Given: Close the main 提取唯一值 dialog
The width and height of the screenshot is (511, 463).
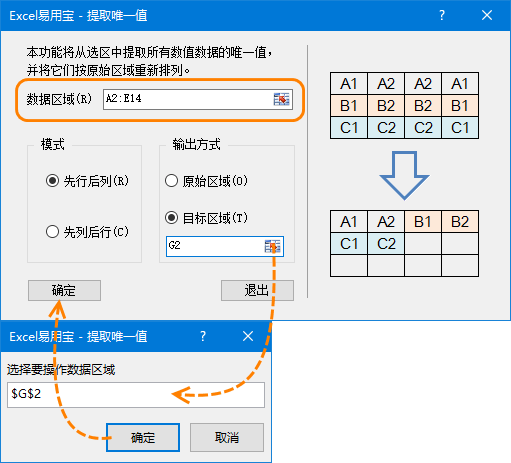Looking at the screenshot, I should click(x=487, y=15).
